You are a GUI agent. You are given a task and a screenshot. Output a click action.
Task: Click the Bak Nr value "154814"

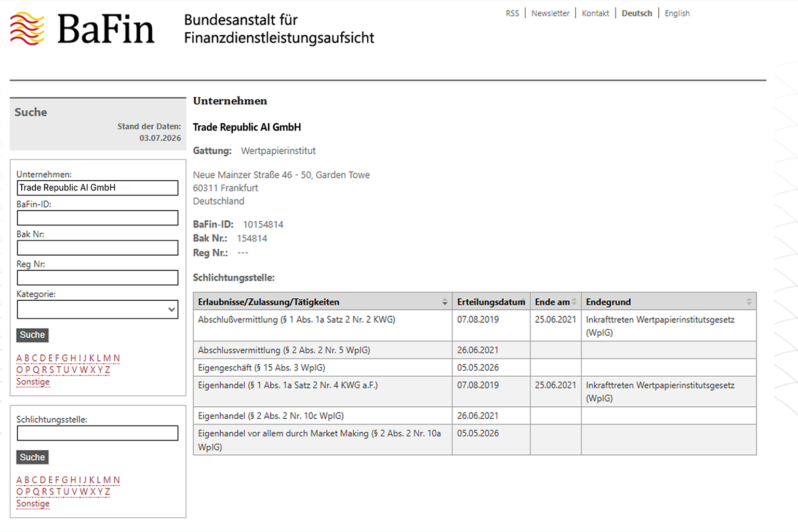[x=252, y=238]
